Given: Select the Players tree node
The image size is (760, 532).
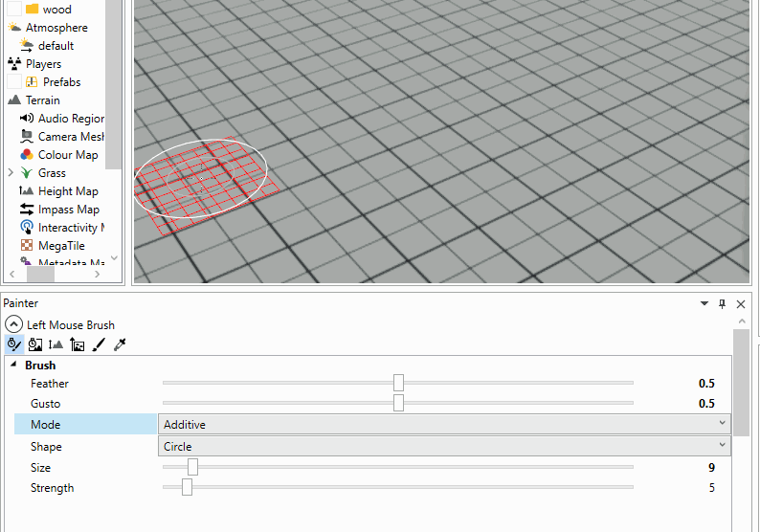Looking at the screenshot, I should click(x=44, y=64).
